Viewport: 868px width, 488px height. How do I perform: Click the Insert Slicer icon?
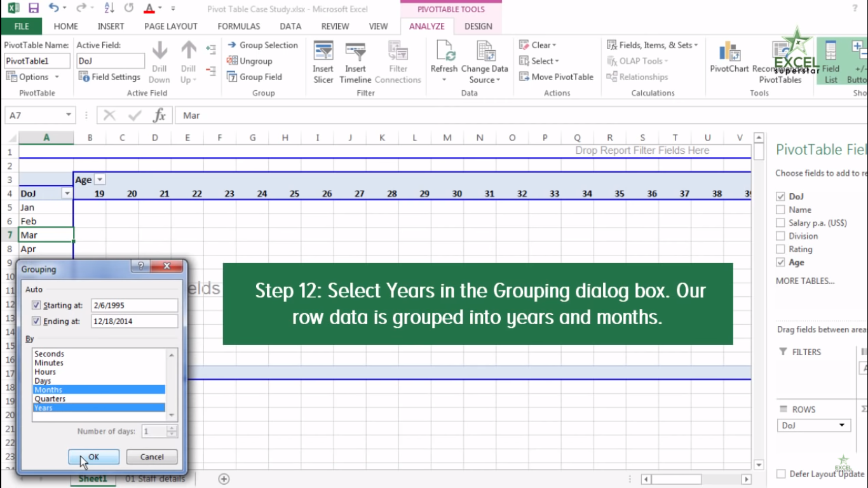323,51
